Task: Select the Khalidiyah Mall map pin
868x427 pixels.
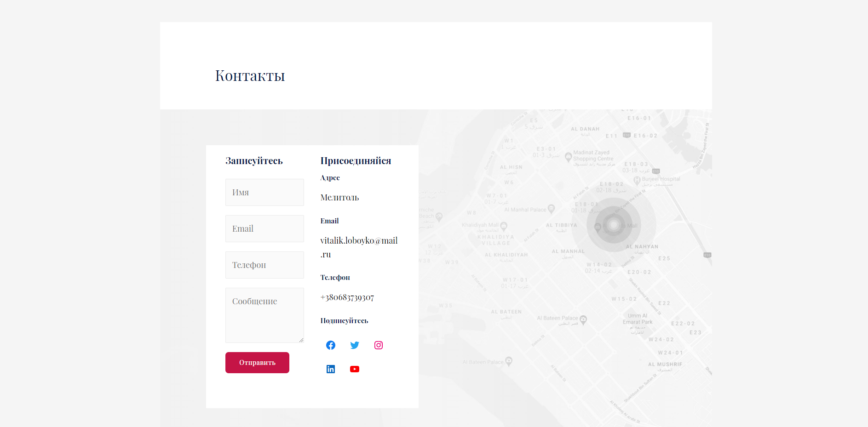Action: click(504, 226)
